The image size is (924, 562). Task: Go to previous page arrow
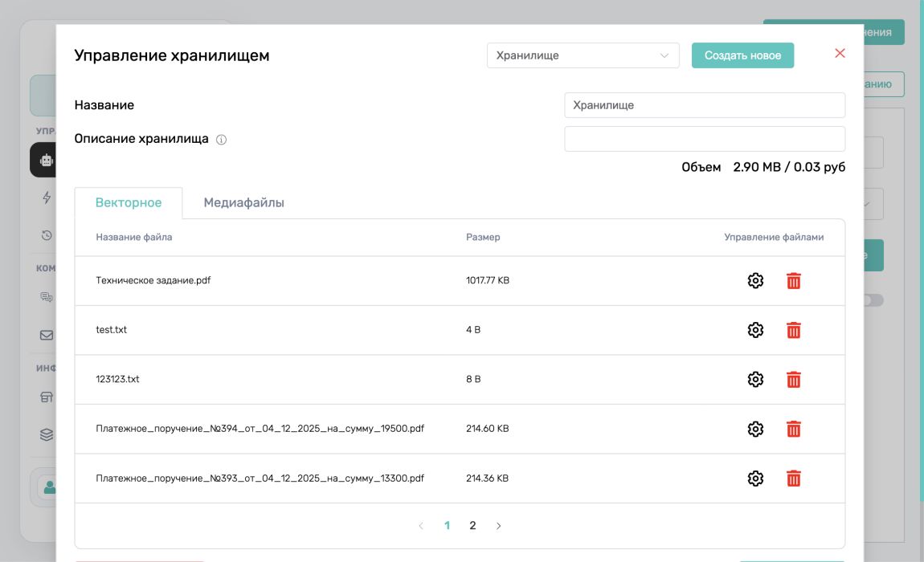click(421, 526)
